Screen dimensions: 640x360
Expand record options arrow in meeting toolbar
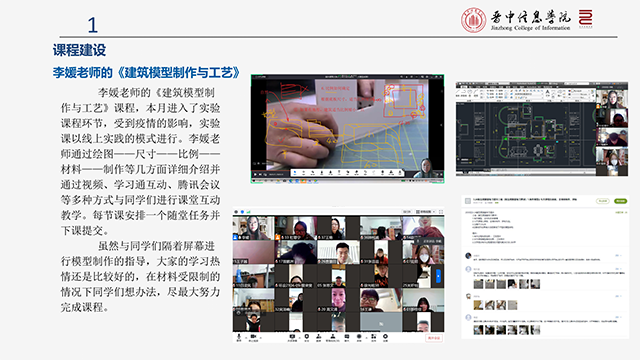click(x=367, y=338)
